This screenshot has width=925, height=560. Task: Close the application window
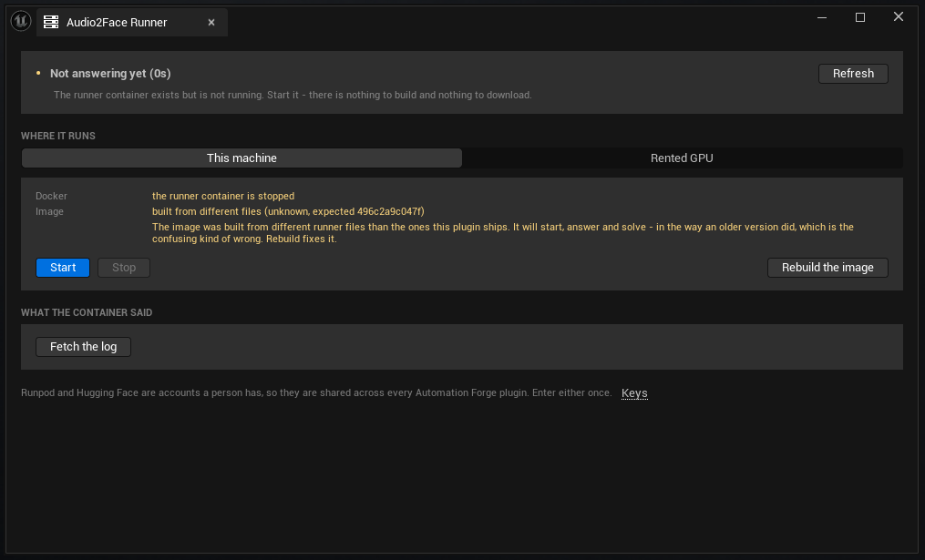(899, 17)
